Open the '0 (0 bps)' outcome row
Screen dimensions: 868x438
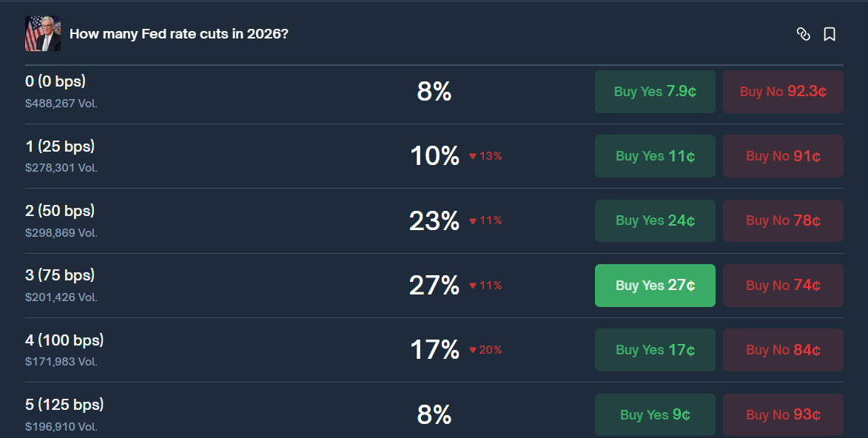click(55, 81)
